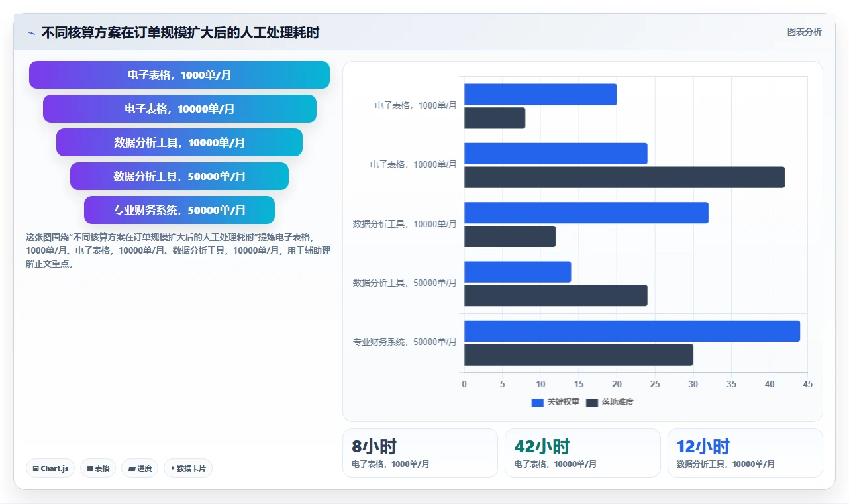Toggle 落地难度 legend item in chart
This screenshot has height=504, width=849.
609,402
